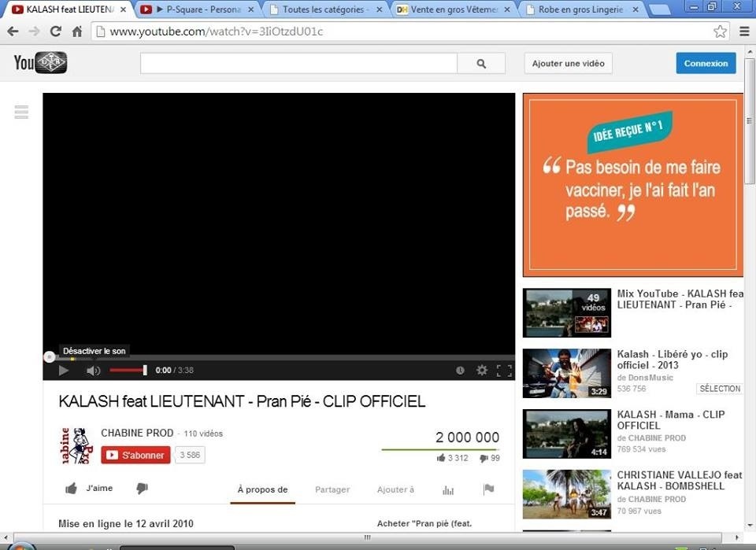Click the Mise en ligne le 12 avril 2010 text

click(126, 523)
